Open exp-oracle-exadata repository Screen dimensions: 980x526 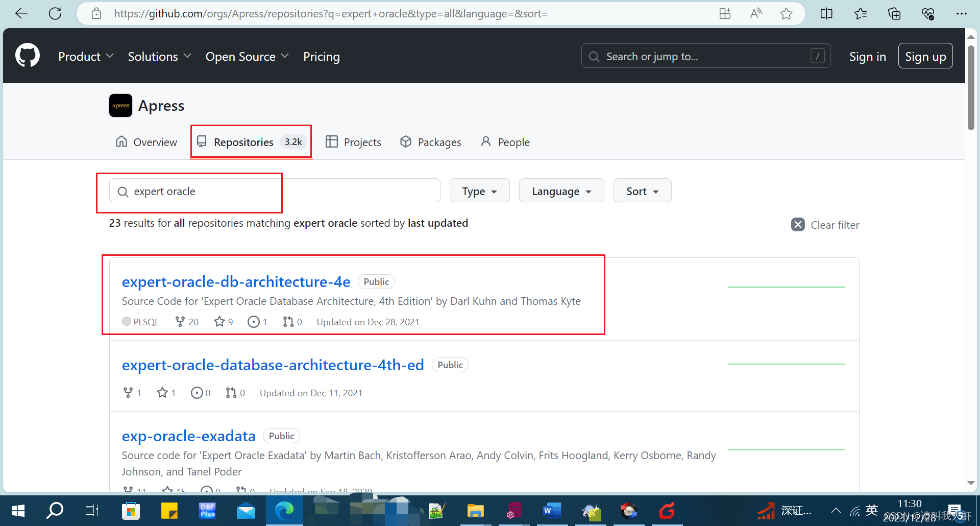(189, 436)
